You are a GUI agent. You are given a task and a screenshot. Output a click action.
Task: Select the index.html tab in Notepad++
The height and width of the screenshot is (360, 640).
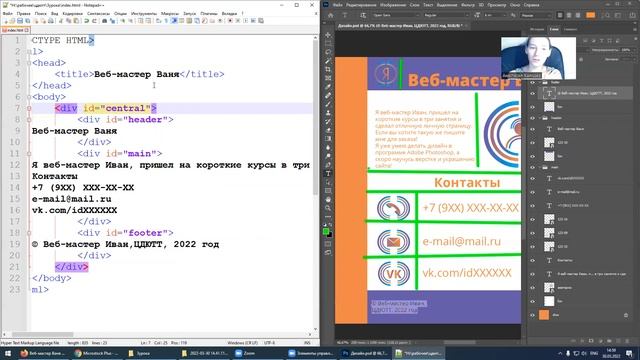[16, 30]
